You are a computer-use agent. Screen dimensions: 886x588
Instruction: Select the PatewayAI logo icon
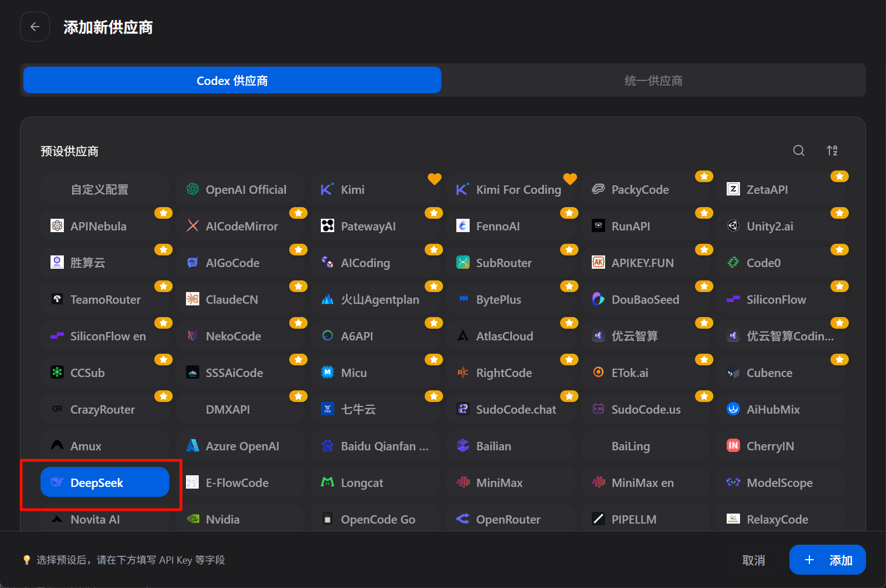click(x=328, y=226)
